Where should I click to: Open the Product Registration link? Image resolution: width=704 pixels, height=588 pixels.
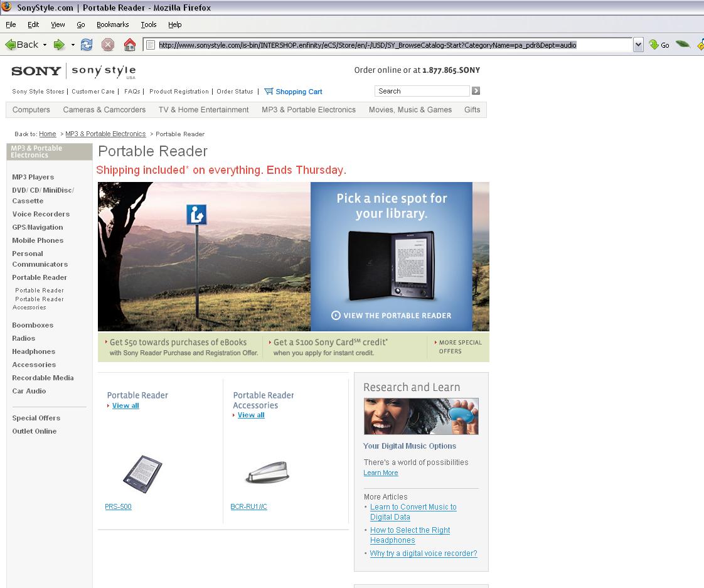click(179, 91)
